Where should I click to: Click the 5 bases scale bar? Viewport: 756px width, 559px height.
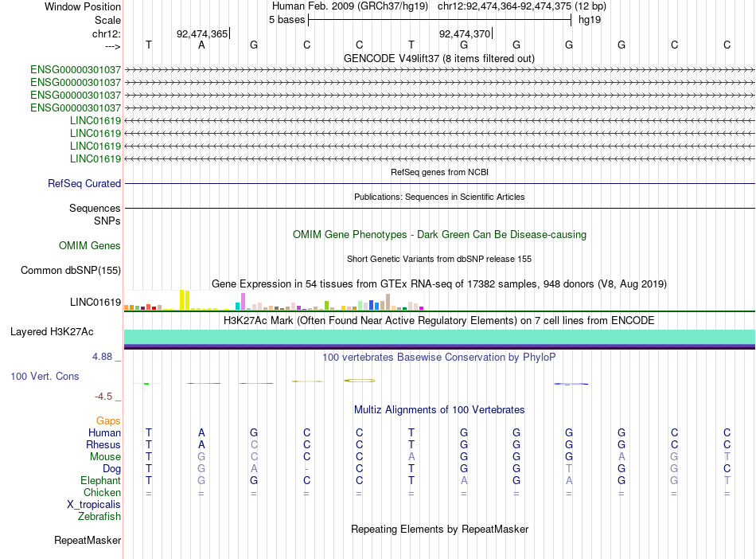click(x=439, y=20)
